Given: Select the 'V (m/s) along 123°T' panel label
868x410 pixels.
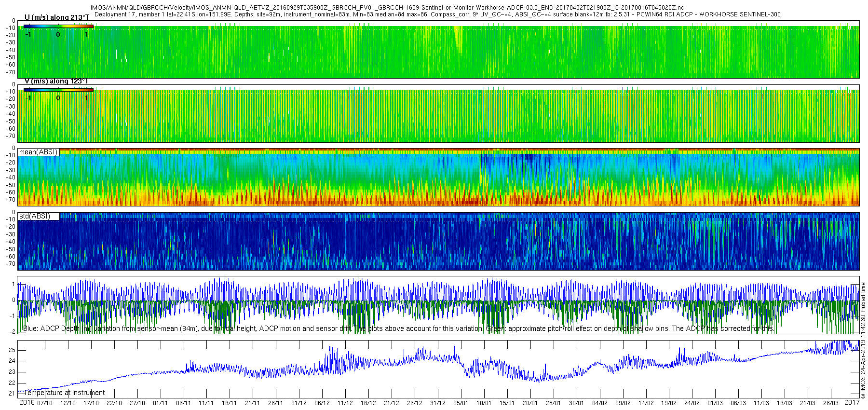Looking at the screenshot, I should point(56,81).
